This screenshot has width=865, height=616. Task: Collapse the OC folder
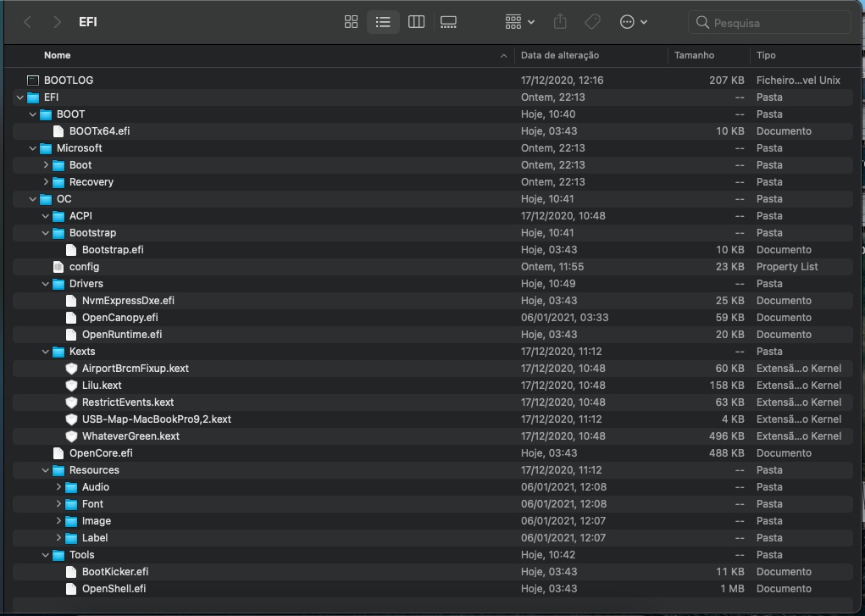(32, 199)
